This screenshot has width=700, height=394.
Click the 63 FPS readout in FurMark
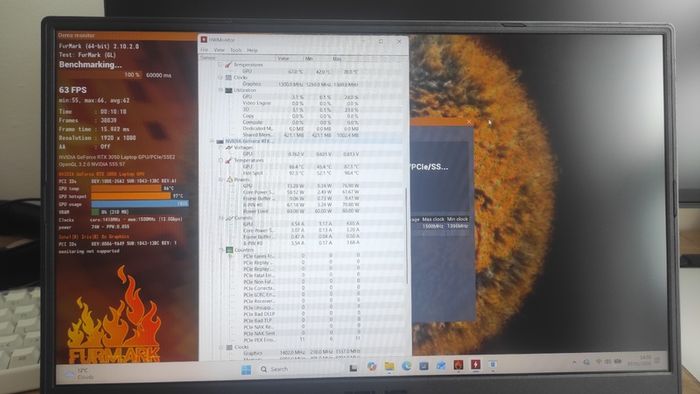pyautogui.click(x=73, y=90)
